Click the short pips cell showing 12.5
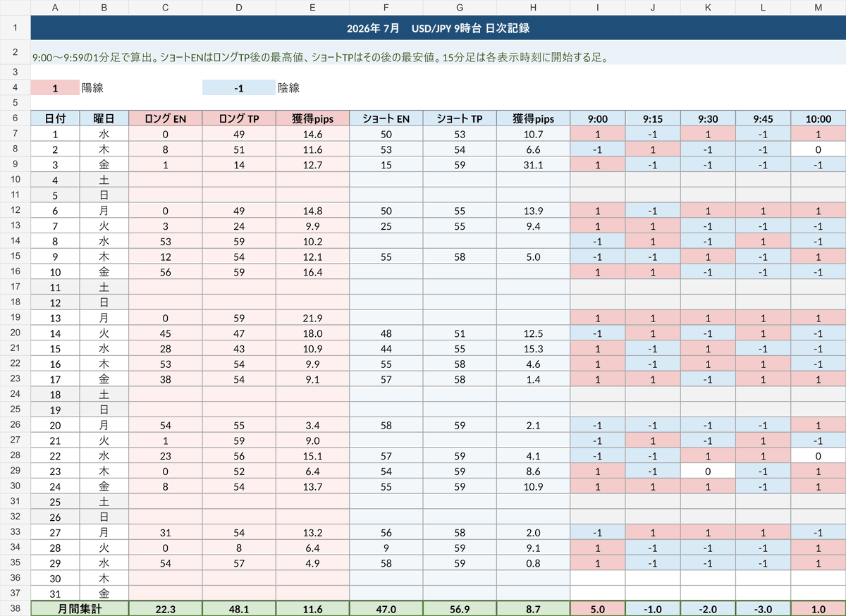 [533, 333]
